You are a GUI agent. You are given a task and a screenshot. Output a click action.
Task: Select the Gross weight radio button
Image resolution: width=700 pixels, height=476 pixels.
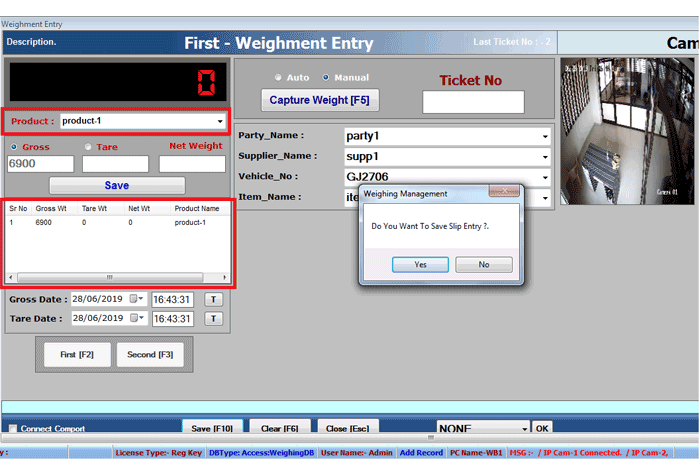14,147
